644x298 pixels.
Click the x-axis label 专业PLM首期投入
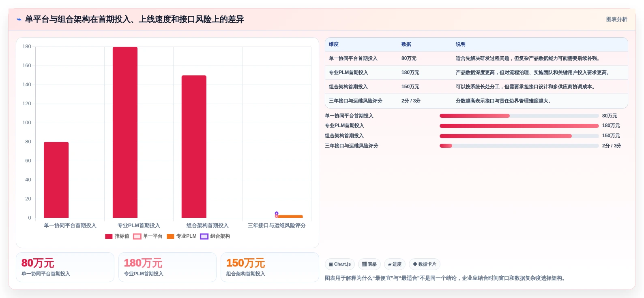point(139,226)
